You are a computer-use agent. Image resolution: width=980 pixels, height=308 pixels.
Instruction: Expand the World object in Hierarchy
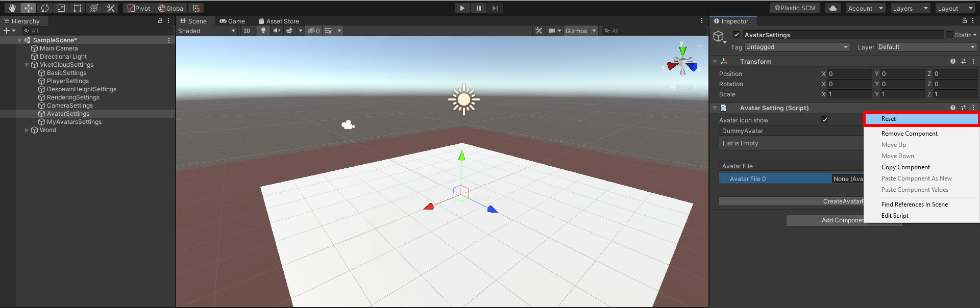(x=27, y=130)
